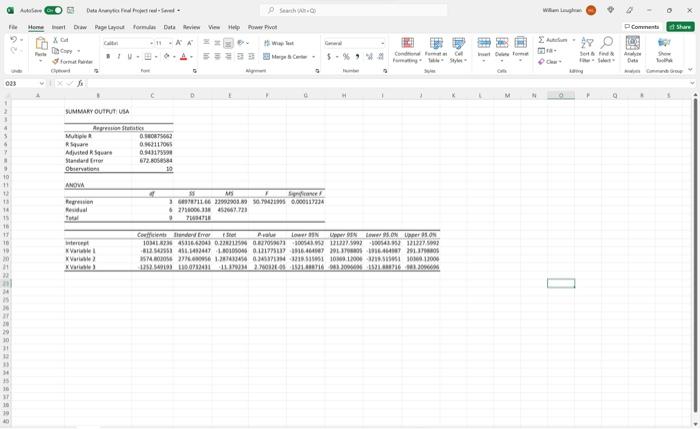Click the insert function fx icon
Viewport: 700px width, 429px height.
coord(80,83)
